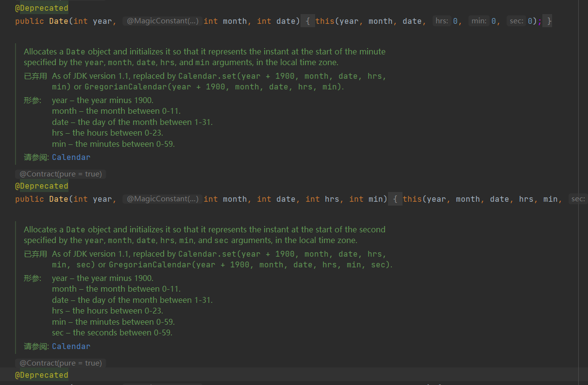Click the 'min:' parameter hint
The width and height of the screenshot is (588, 385).
(479, 21)
